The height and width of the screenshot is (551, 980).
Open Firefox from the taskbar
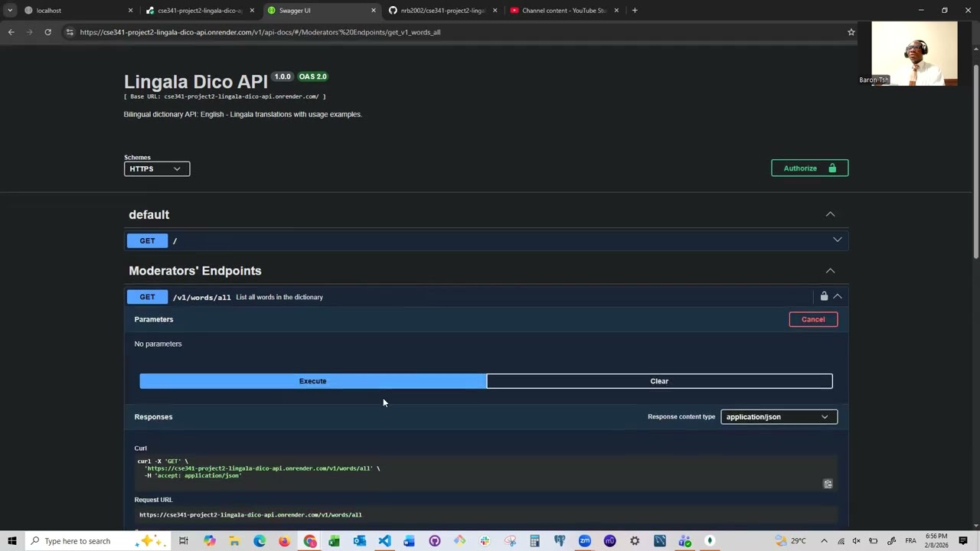(x=284, y=541)
